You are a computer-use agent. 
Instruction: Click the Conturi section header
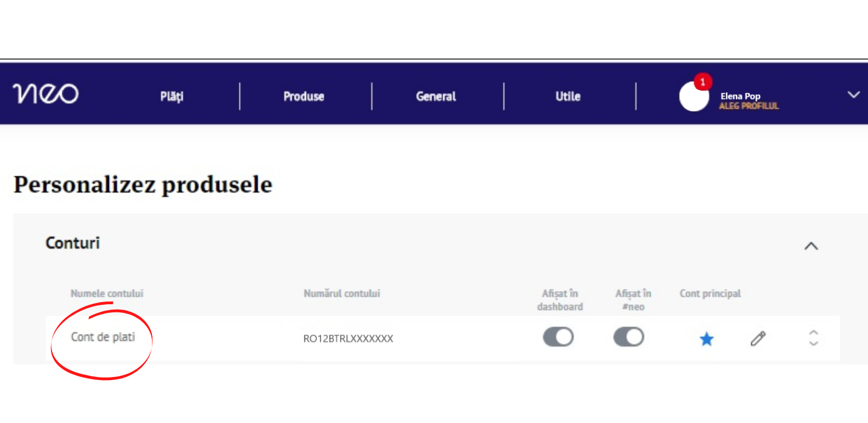coord(73,243)
